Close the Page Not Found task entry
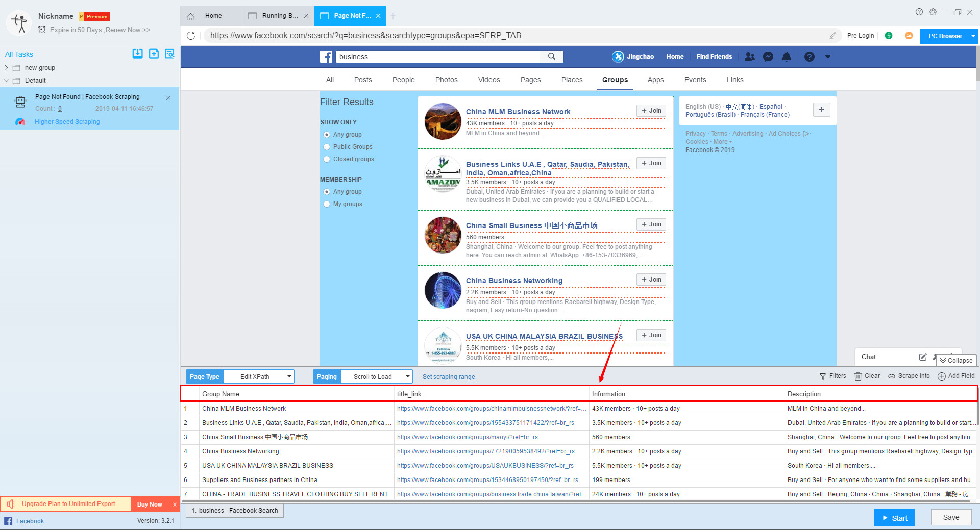The width and height of the screenshot is (980, 530). click(168, 98)
